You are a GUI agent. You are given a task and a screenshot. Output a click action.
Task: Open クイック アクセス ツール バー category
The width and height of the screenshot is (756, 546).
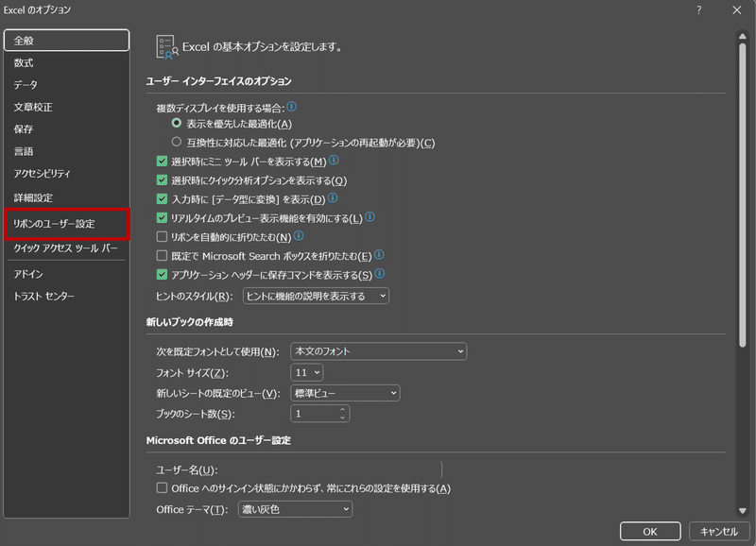pos(66,248)
